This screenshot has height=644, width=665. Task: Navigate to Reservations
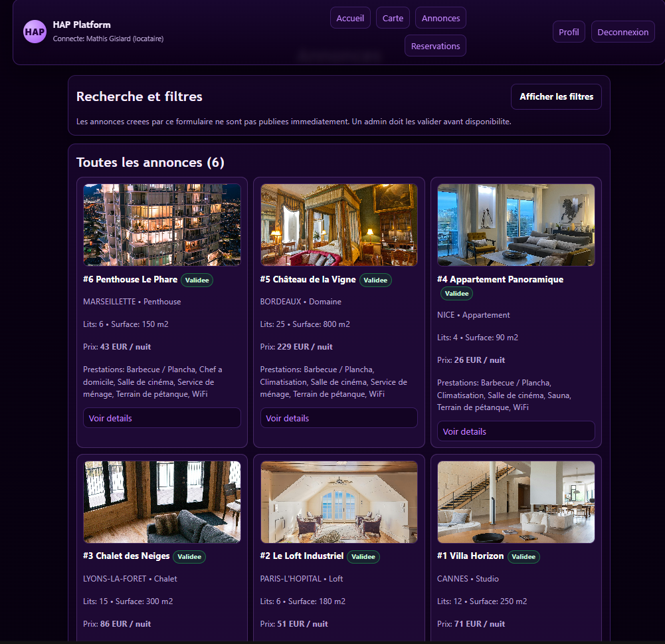coord(435,46)
